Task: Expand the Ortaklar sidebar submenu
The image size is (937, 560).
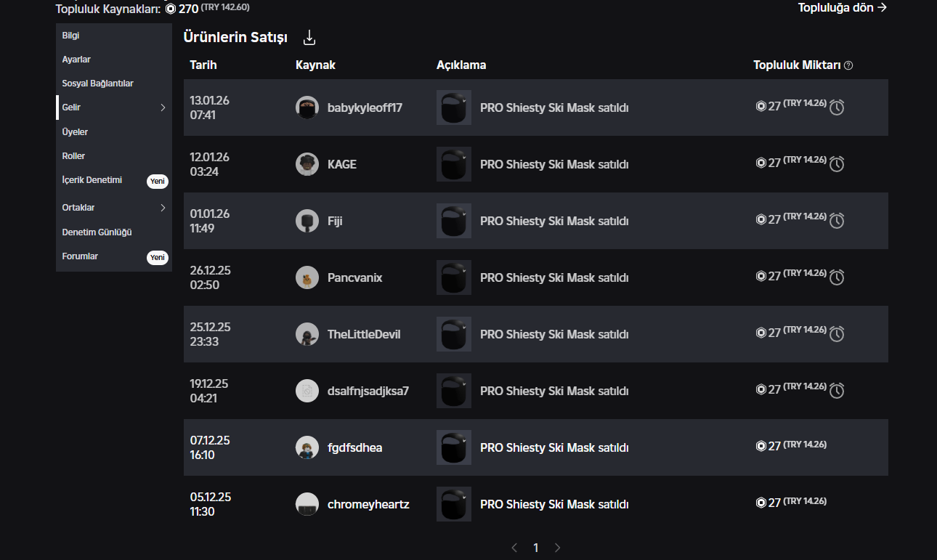Action: [163, 208]
